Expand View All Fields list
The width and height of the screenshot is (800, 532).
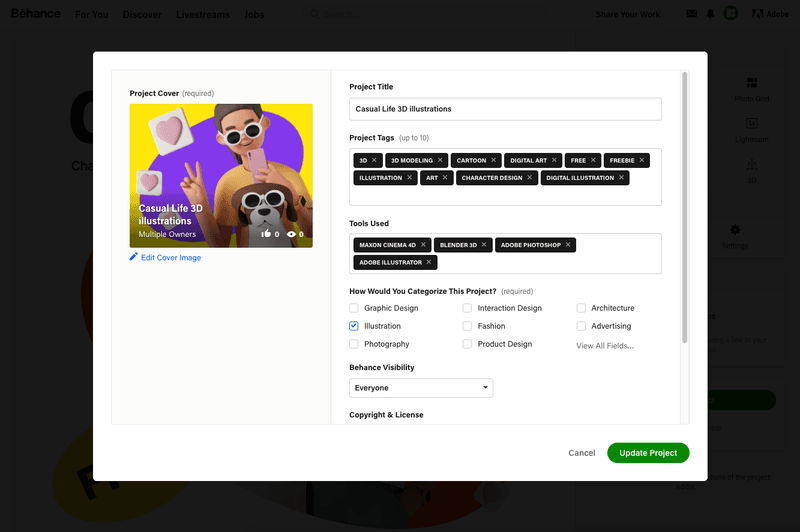coord(605,346)
